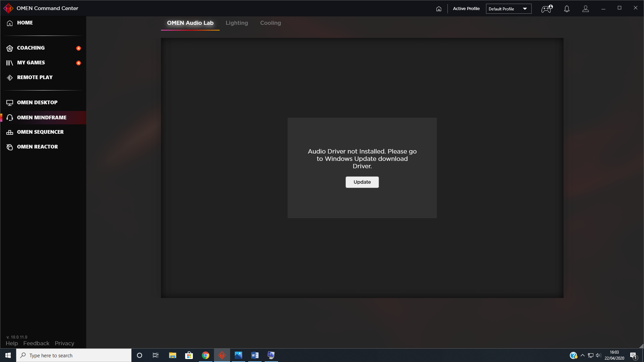Image resolution: width=644 pixels, height=362 pixels.
Task: Select OMEN REACTOR mouse
Action: [43, 147]
